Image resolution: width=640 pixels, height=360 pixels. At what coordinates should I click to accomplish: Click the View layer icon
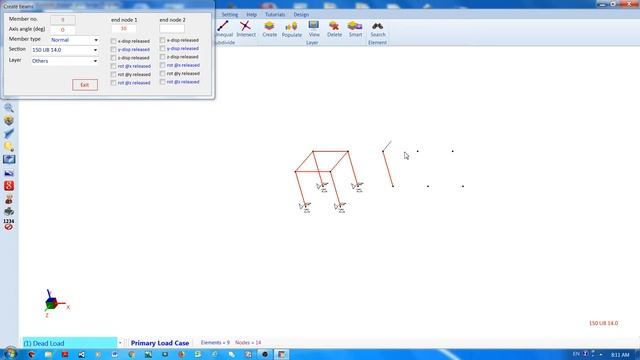pyautogui.click(x=313, y=25)
